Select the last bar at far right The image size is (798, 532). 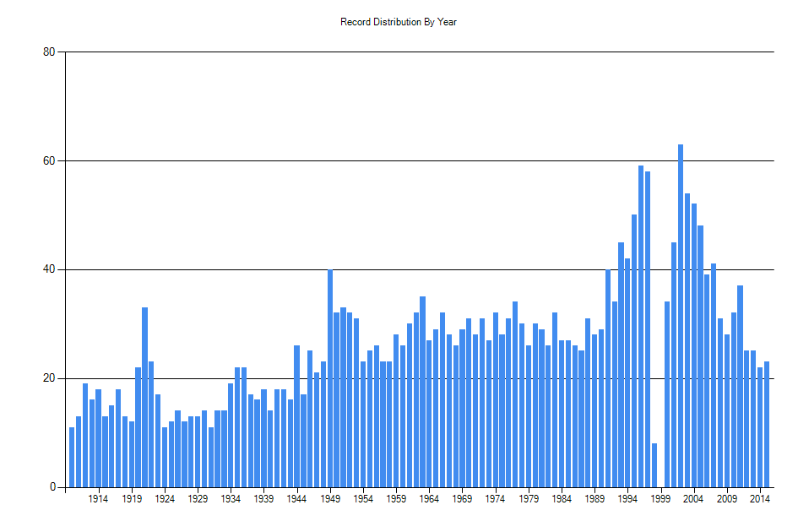click(x=767, y=424)
